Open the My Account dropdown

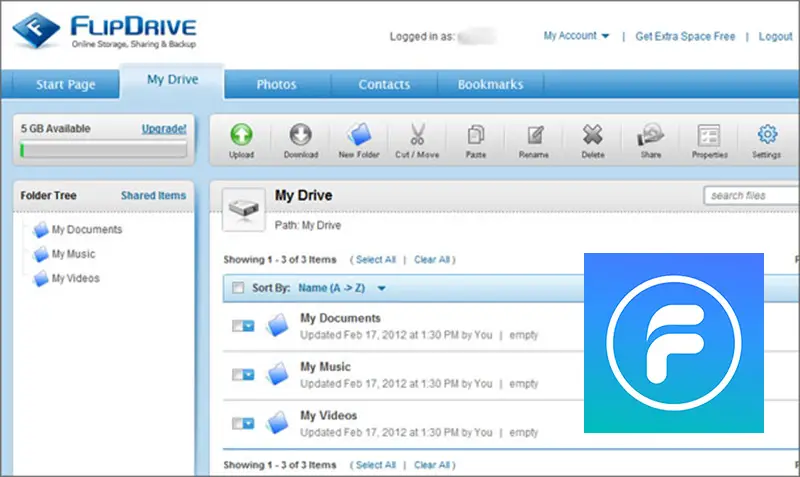(x=576, y=36)
